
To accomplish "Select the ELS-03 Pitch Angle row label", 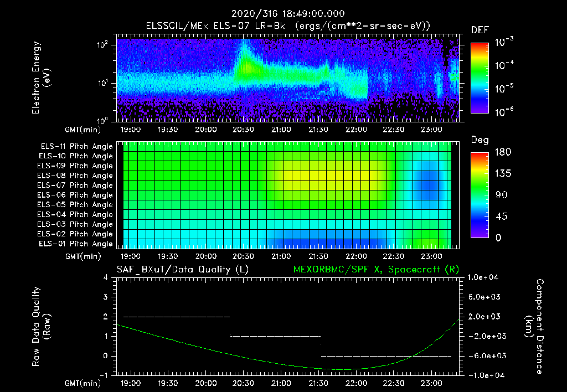I will coord(75,224).
